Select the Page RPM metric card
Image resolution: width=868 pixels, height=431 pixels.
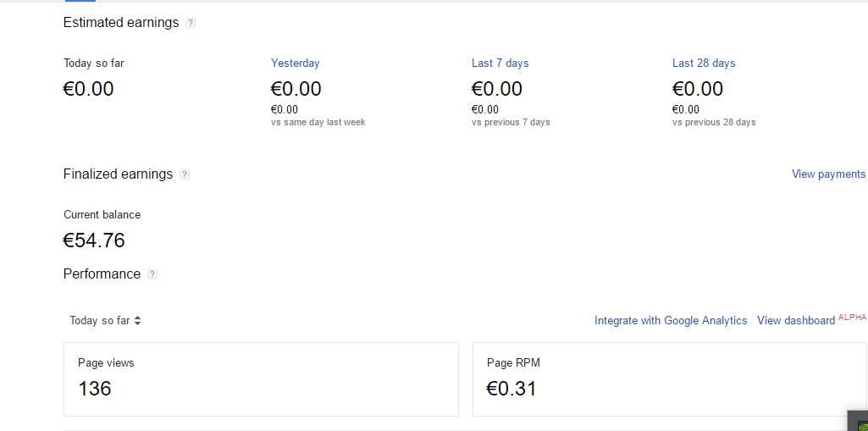[669, 379]
